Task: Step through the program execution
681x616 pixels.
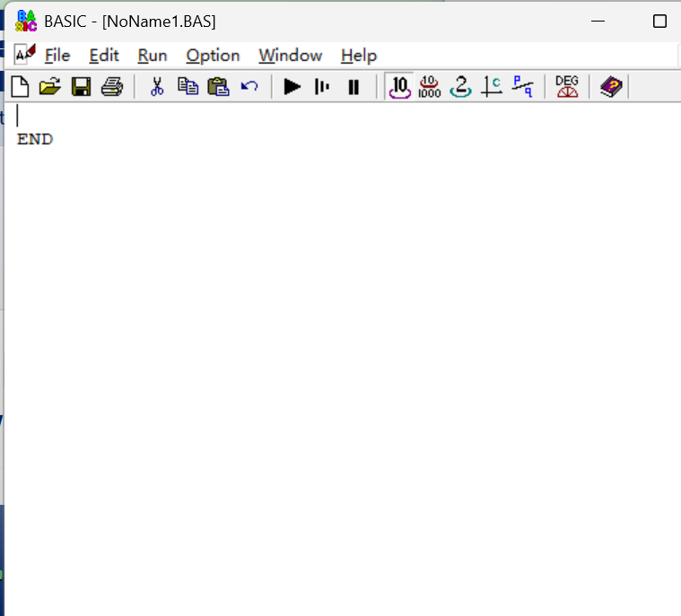Action: point(322,86)
